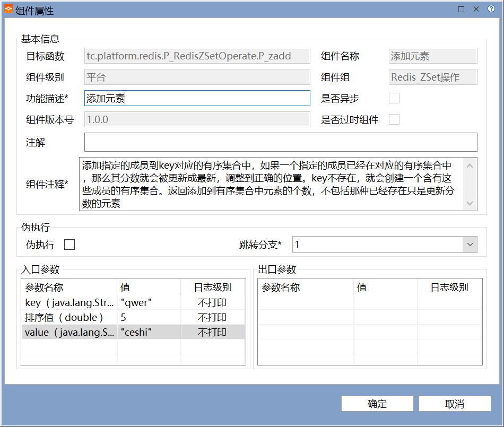Open the 跳转分支 dropdown

[470, 245]
